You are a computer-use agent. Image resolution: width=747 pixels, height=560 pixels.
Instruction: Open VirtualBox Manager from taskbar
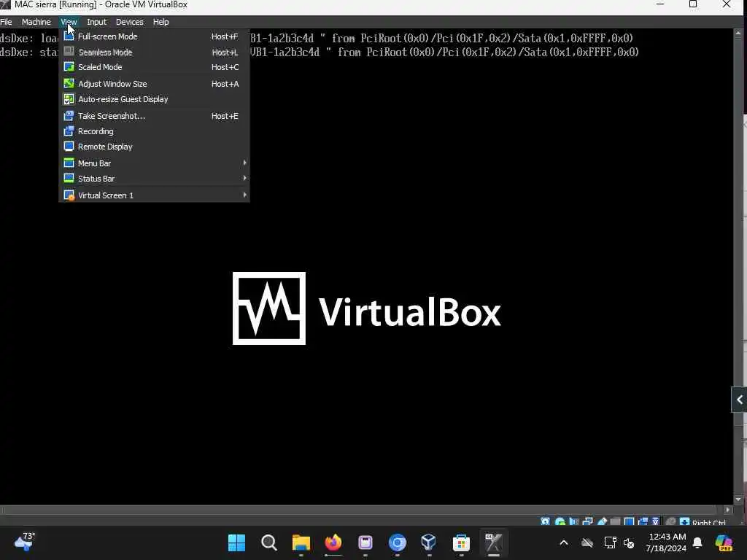click(x=429, y=542)
